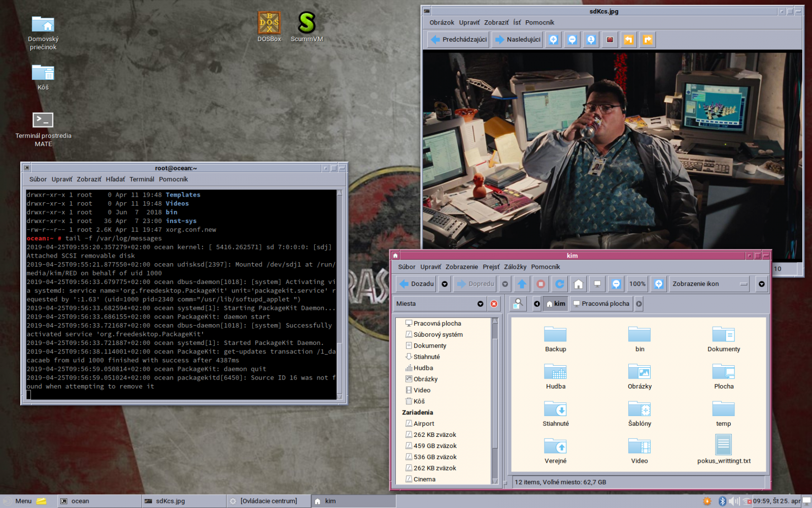This screenshot has height=508, width=812.
Task: Rotate the image right in the image viewer
Action: click(648, 39)
